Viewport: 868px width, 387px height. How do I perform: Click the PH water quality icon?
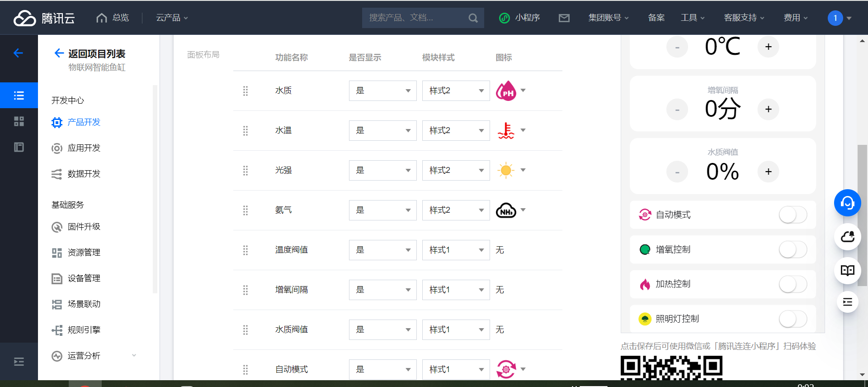click(x=506, y=91)
